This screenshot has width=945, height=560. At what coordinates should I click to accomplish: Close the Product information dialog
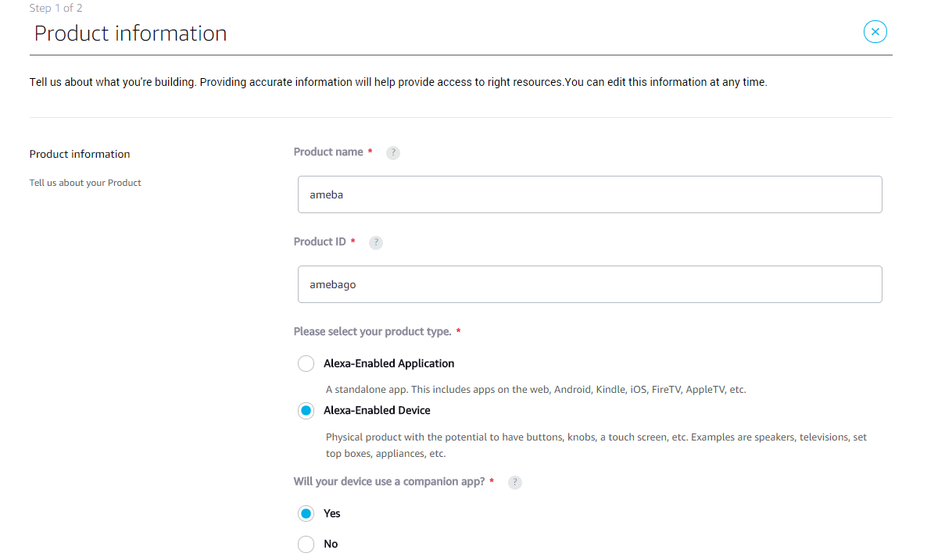point(875,31)
